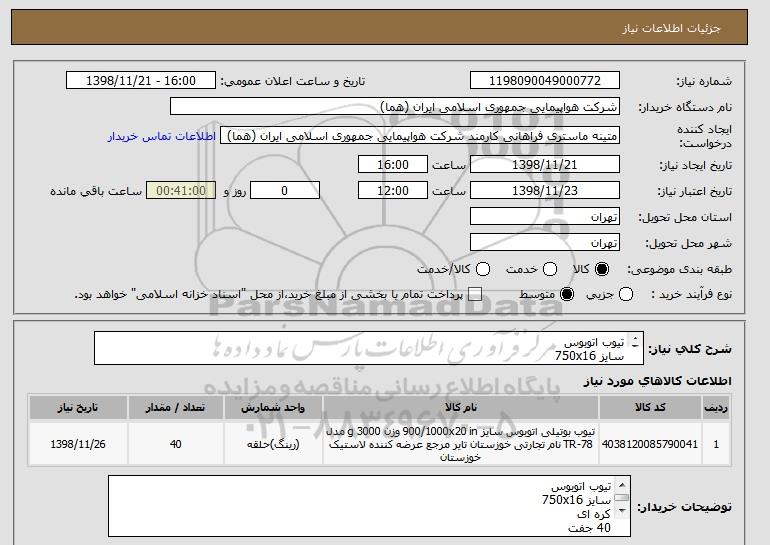
Task: Click the شهر محل تحویل field تهران
Action: pos(545,243)
